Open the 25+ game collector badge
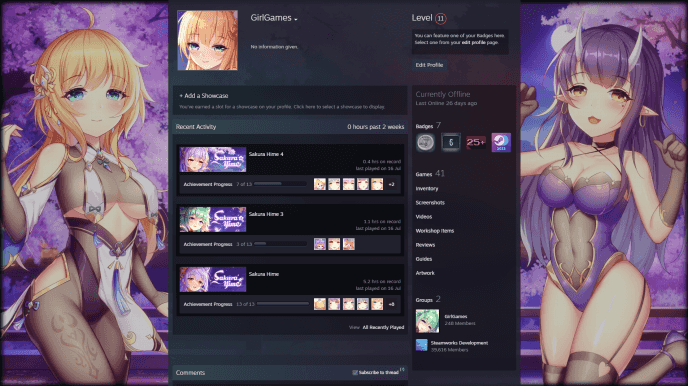The height and width of the screenshot is (386, 688). 476,143
